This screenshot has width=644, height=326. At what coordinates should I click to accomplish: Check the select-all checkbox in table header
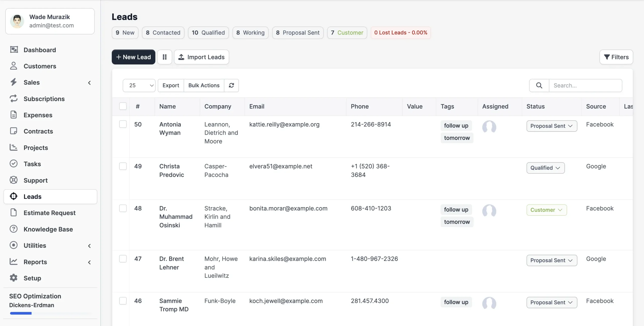[x=123, y=106]
